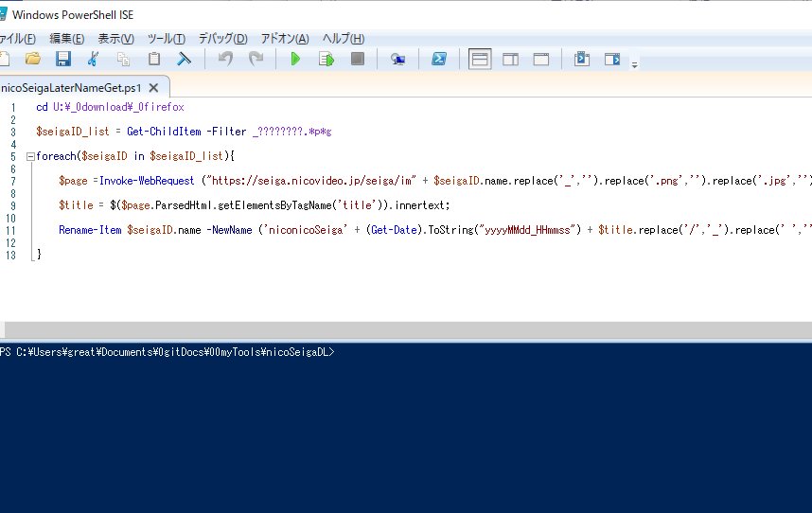
Task: Open the 編集(E) menu
Action: pos(67,38)
